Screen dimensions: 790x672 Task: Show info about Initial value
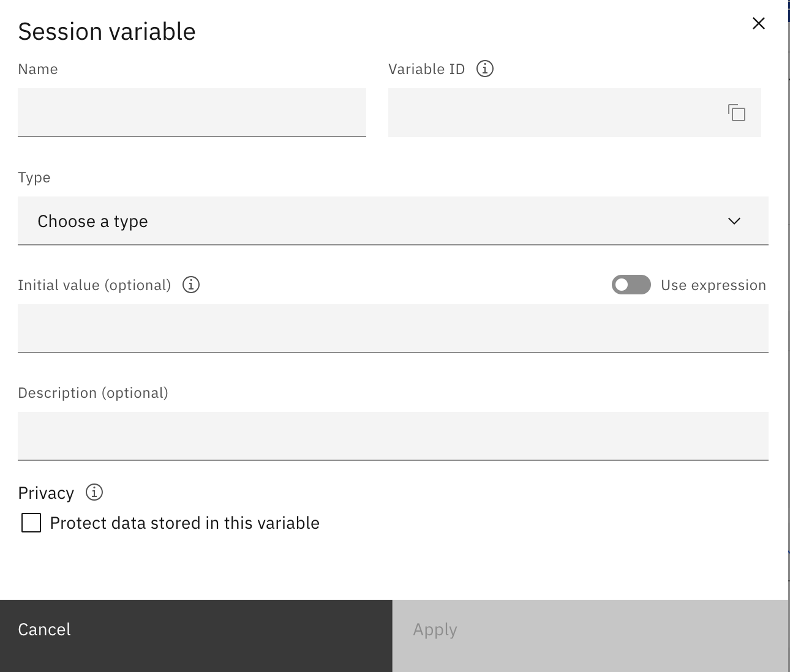[191, 285]
